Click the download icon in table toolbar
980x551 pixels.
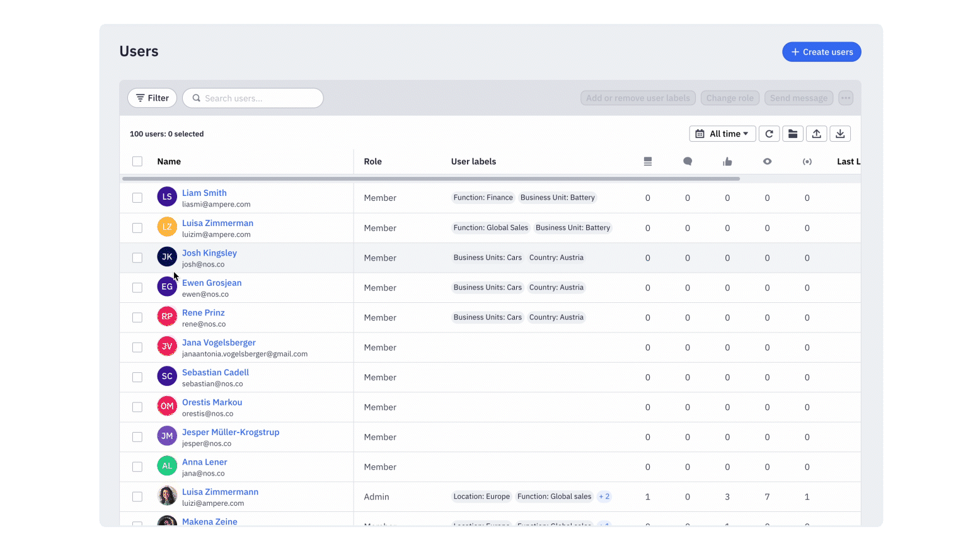tap(840, 133)
